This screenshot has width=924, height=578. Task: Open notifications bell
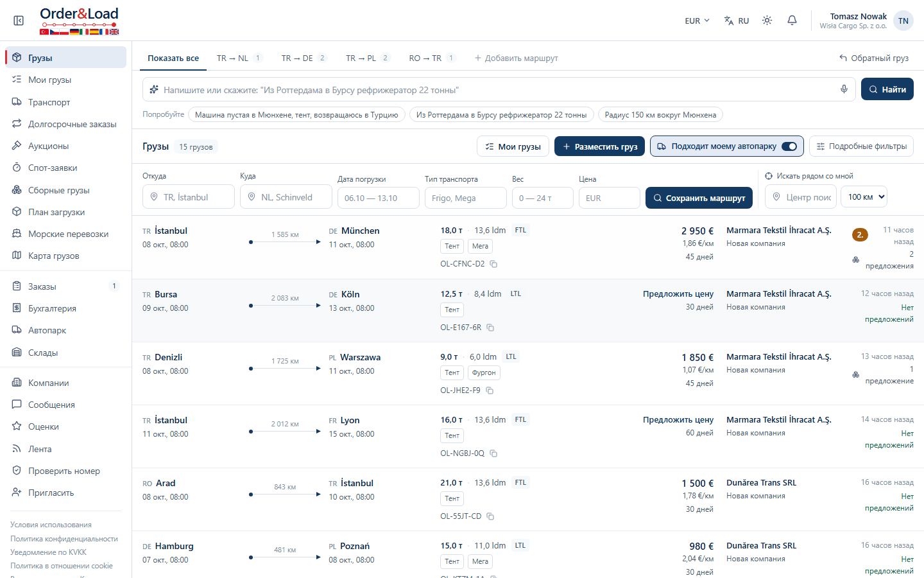(x=792, y=21)
